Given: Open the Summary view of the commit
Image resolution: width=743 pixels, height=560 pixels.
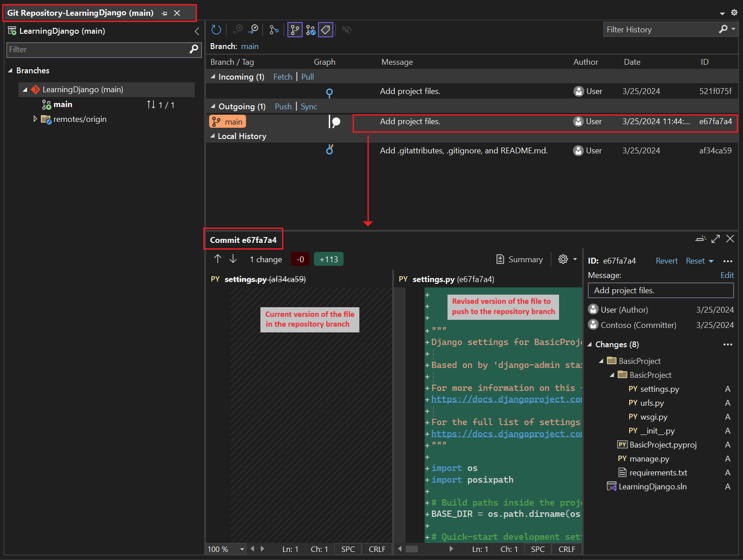Looking at the screenshot, I should click(x=519, y=260).
